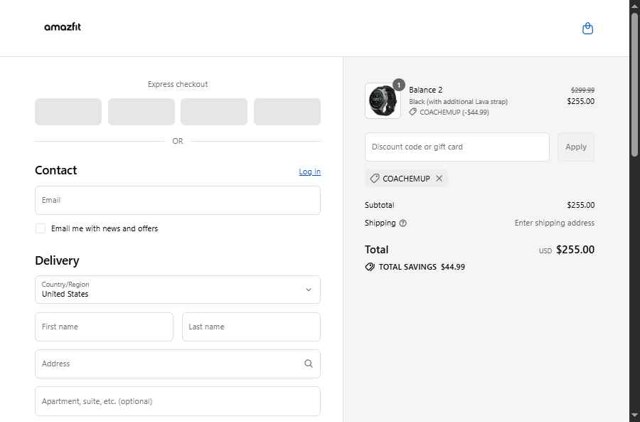This screenshot has width=640, height=422.
Task: Click the Apply discount button
Action: [576, 147]
